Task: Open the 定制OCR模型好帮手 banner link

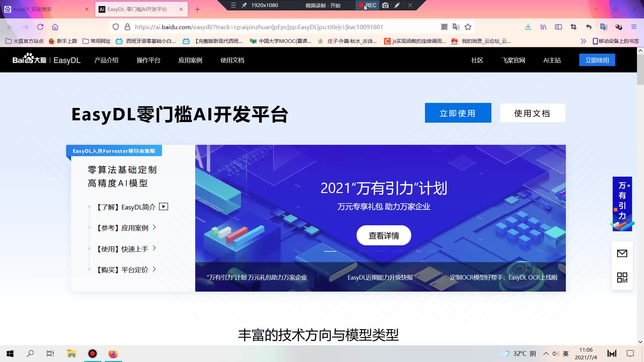Action: pyautogui.click(x=504, y=278)
